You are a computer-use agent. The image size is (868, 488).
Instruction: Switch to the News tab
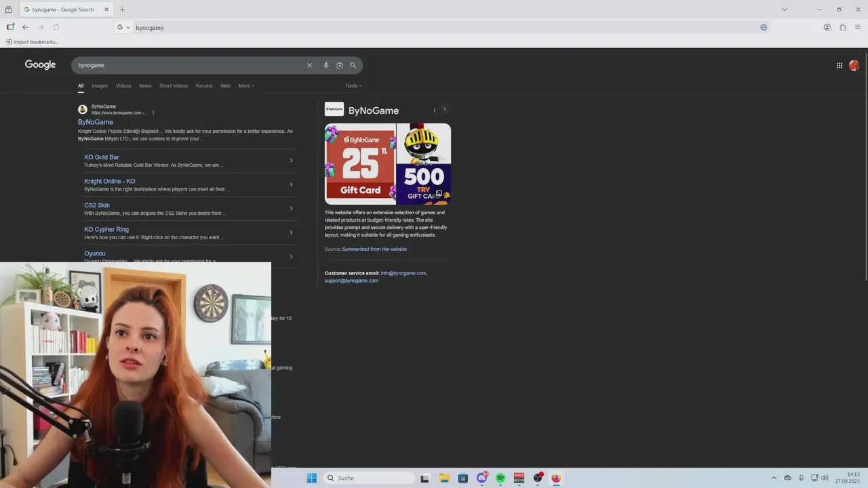tap(145, 86)
